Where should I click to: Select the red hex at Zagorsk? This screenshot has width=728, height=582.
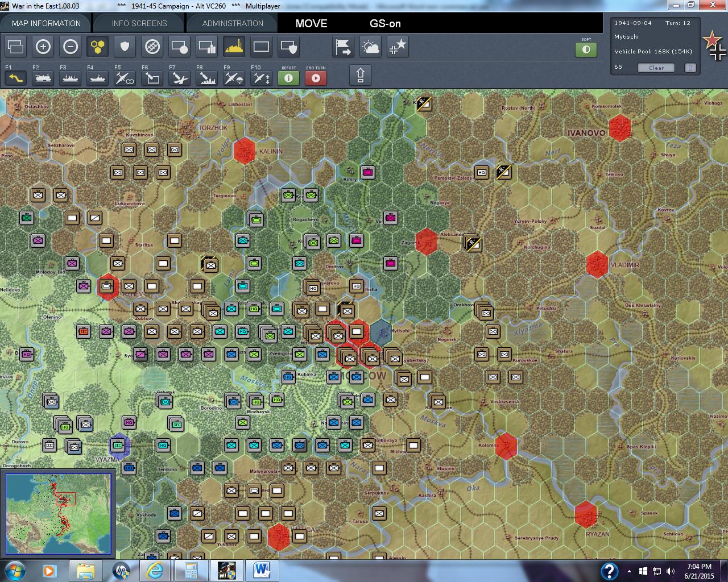pyautogui.click(x=427, y=242)
